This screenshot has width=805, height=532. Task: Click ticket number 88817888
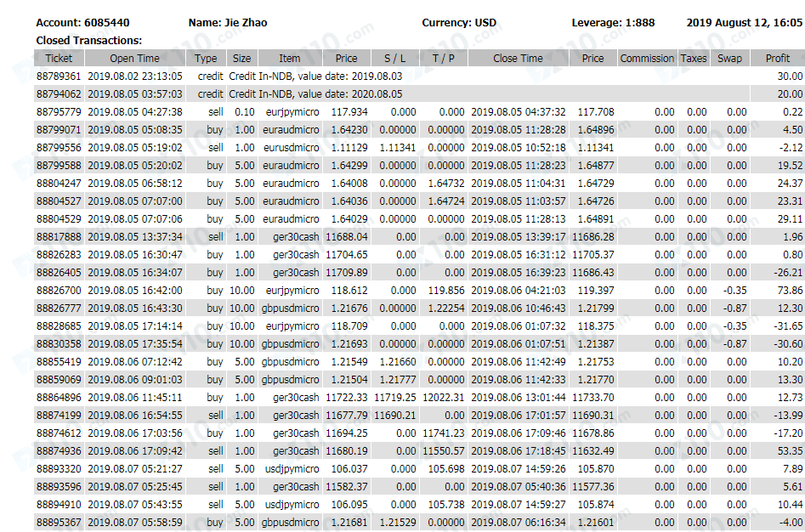(x=59, y=237)
